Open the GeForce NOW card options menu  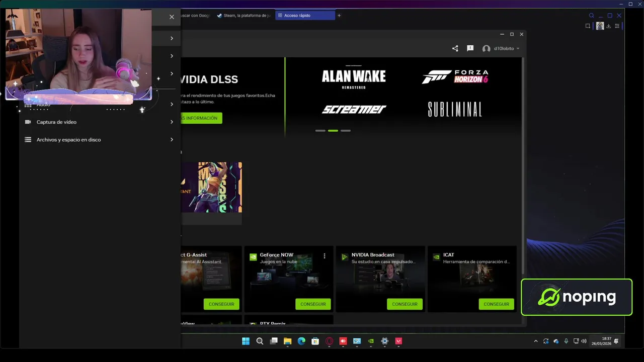[x=325, y=256]
